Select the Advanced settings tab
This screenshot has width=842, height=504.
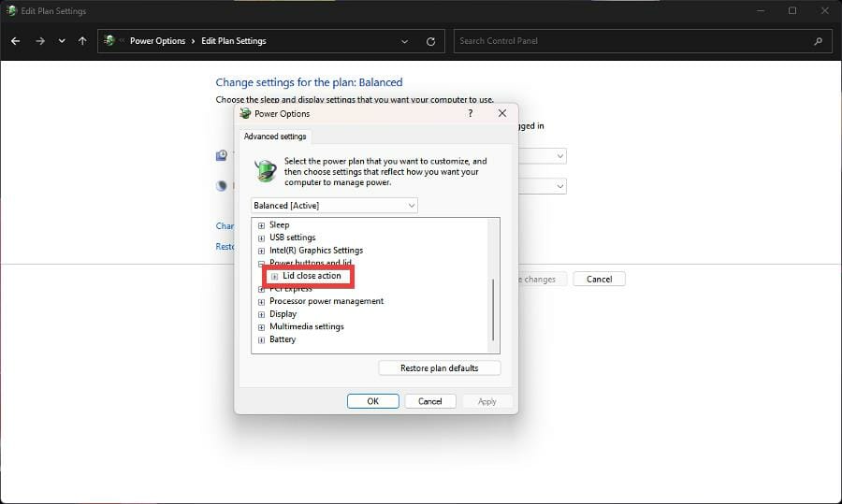coord(275,137)
